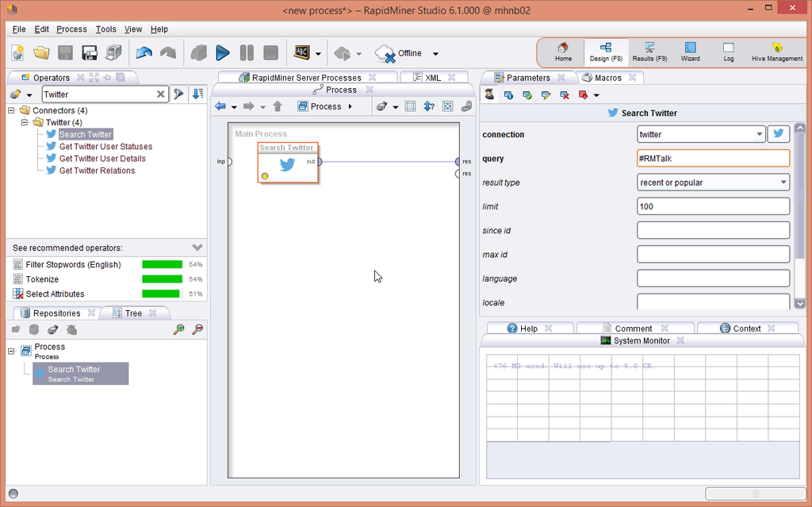812x507 pixels.
Task: Click the Process breadcrumb in the process toolbar
Action: (x=325, y=106)
